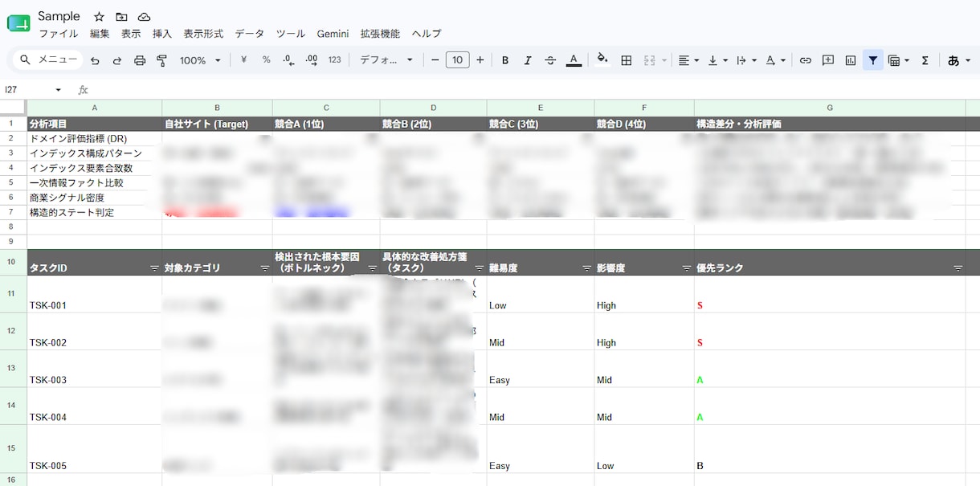Increase font size with plus button
Viewport: 980px width, 486px height.
[x=480, y=60]
